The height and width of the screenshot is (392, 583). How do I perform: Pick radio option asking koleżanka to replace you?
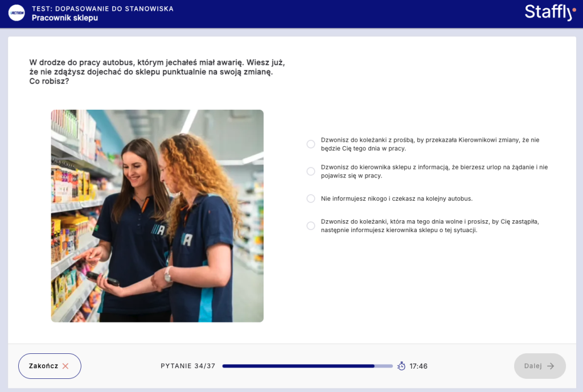[x=311, y=226]
